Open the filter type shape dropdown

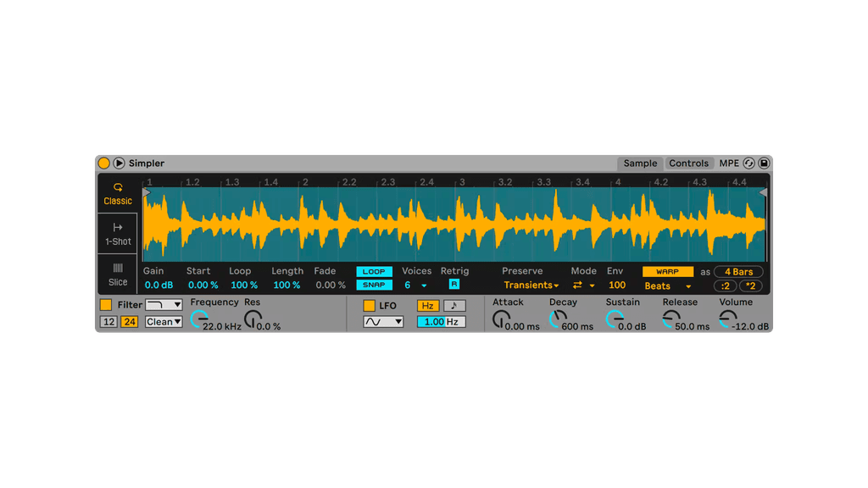(164, 305)
